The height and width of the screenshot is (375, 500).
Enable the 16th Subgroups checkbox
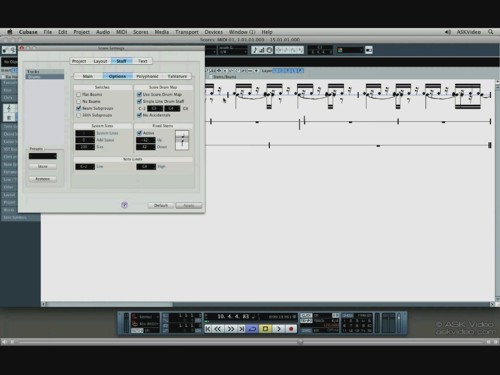[x=79, y=115]
